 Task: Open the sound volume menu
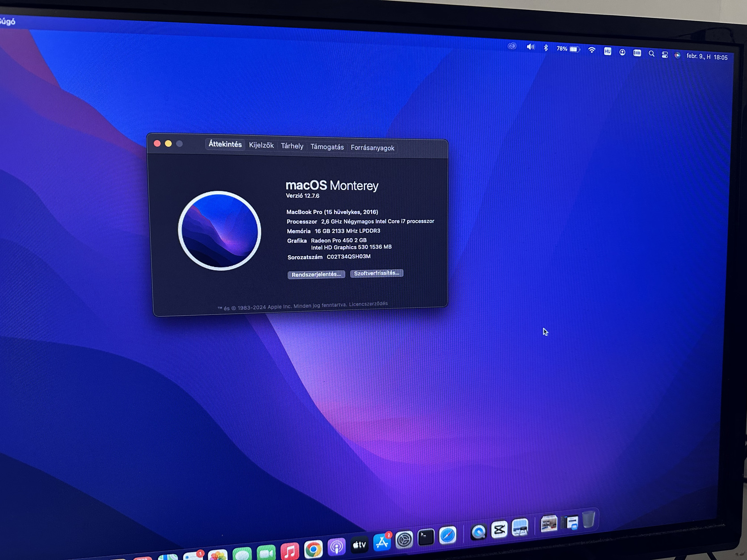coord(530,47)
